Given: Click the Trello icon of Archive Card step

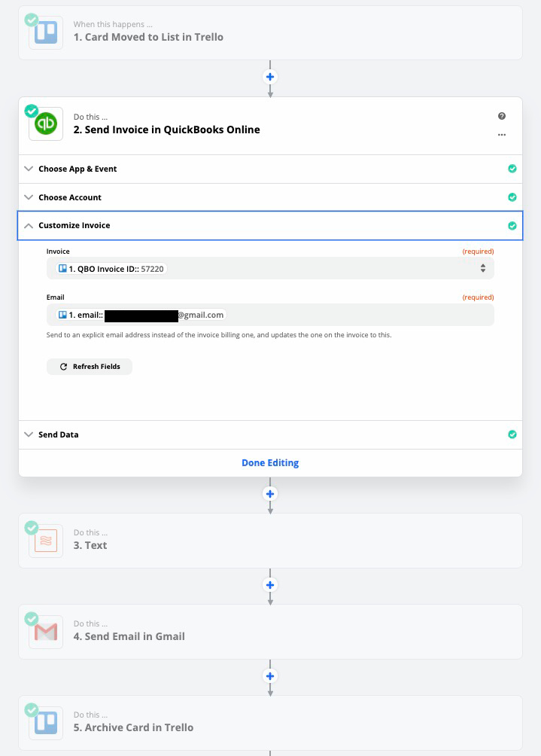Looking at the screenshot, I should click(46, 723).
